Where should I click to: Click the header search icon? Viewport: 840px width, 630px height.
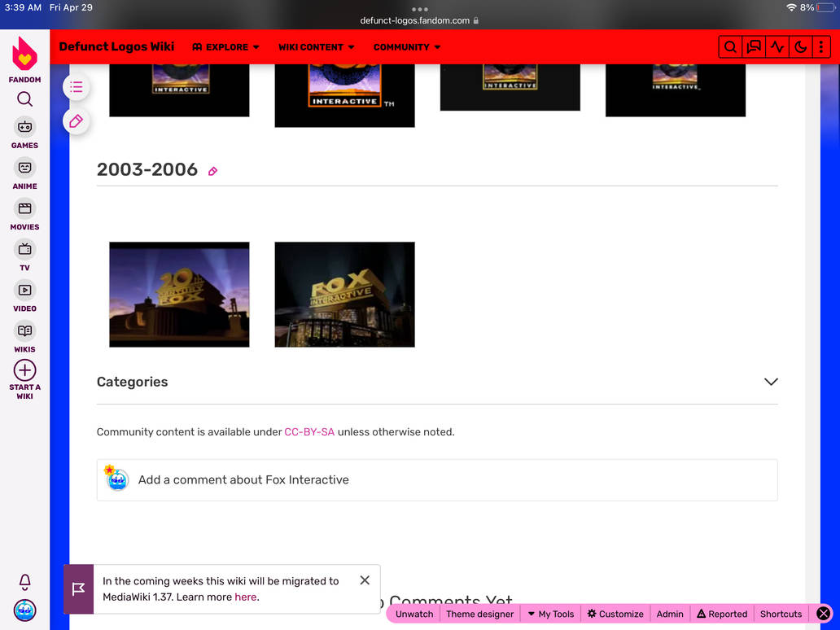pos(730,47)
